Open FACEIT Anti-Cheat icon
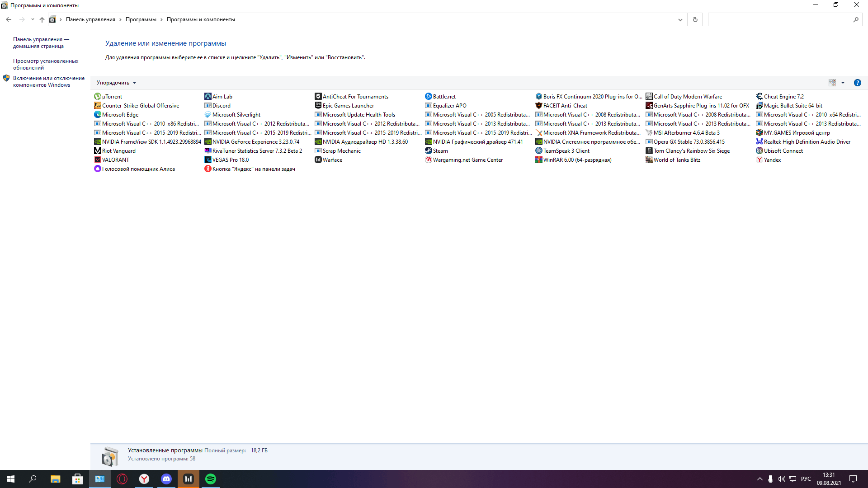868x488 pixels. [x=538, y=105]
